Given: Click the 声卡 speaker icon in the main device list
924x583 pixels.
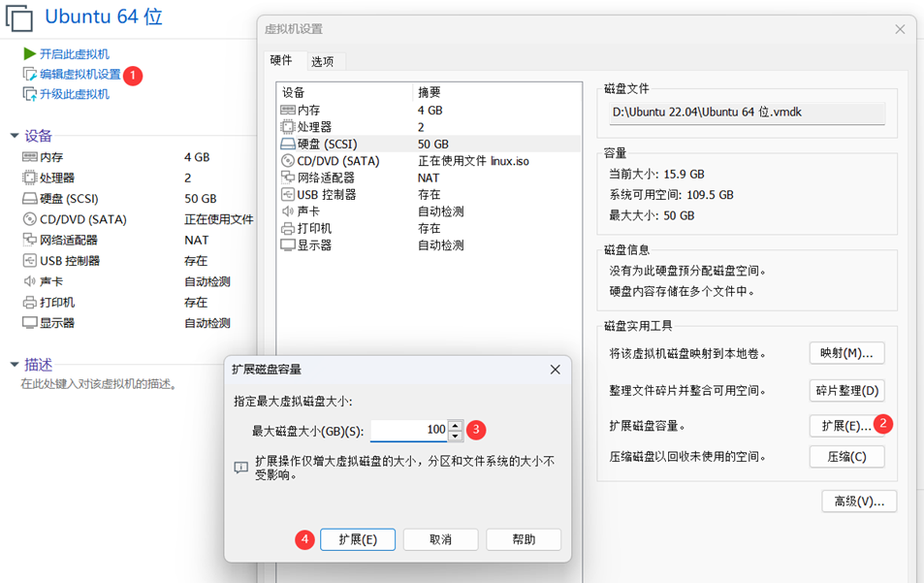Looking at the screenshot, I should [29, 281].
